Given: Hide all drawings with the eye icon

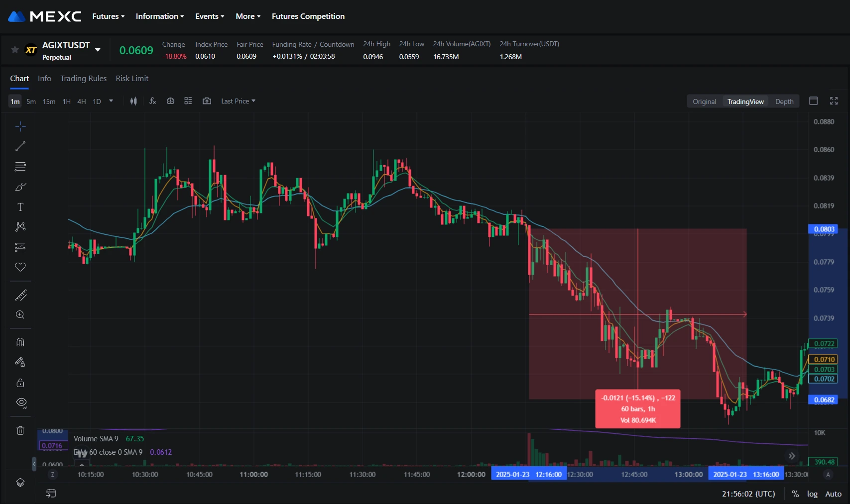Looking at the screenshot, I should pos(20,402).
